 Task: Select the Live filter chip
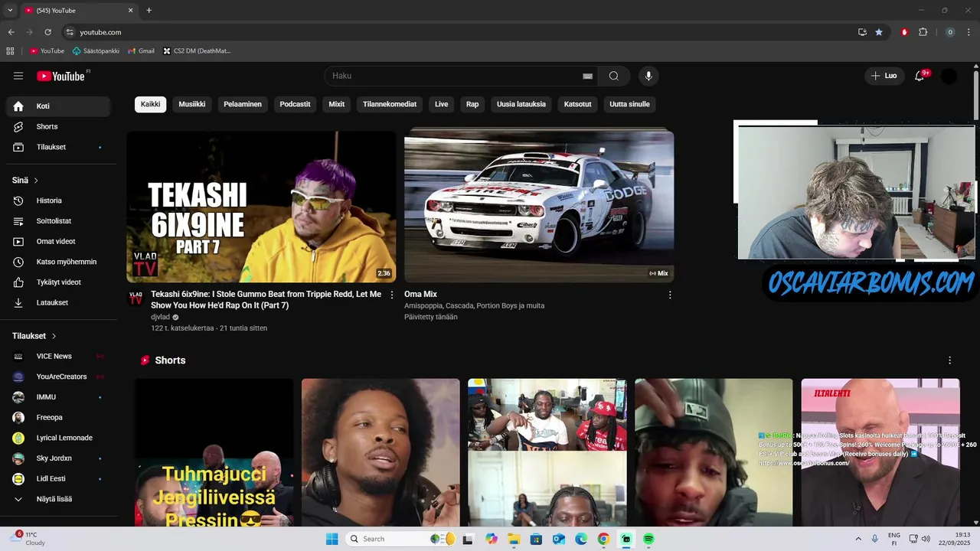click(x=442, y=104)
